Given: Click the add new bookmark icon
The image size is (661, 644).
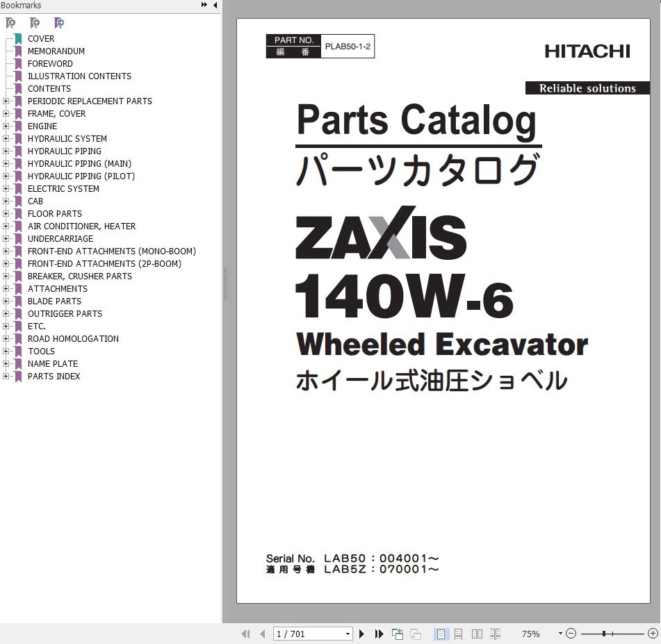Looking at the screenshot, I should pos(35,23).
